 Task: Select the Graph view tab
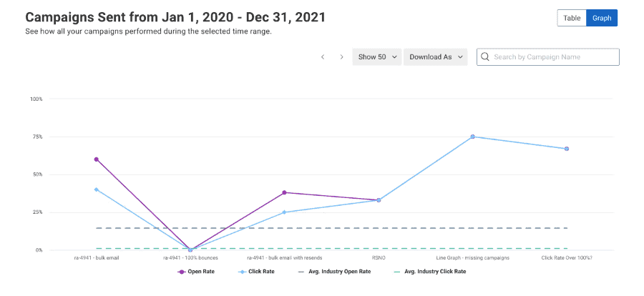pyautogui.click(x=602, y=18)
